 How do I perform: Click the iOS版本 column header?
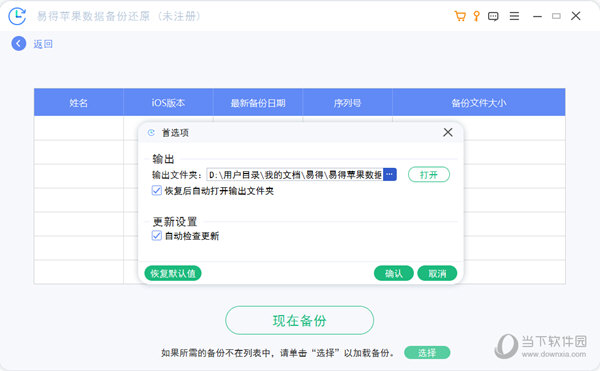pos(168,103)
